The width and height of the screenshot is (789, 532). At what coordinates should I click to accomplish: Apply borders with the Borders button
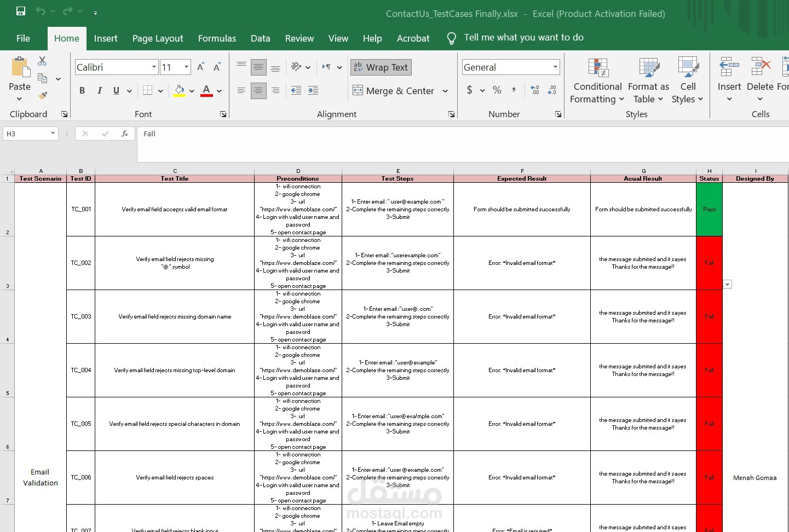pos(147,90)
